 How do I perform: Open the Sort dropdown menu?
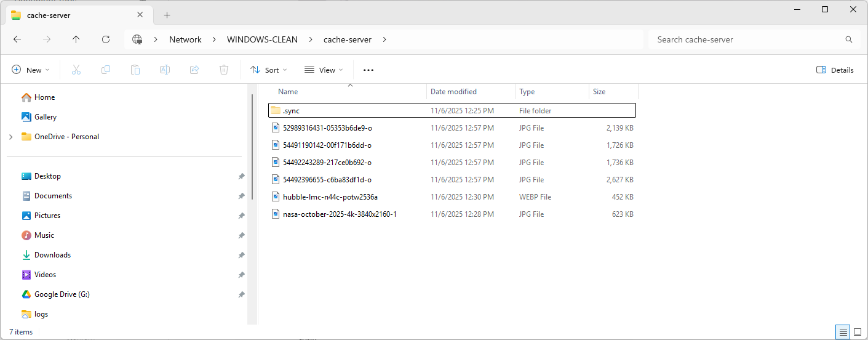pos(269,70)
